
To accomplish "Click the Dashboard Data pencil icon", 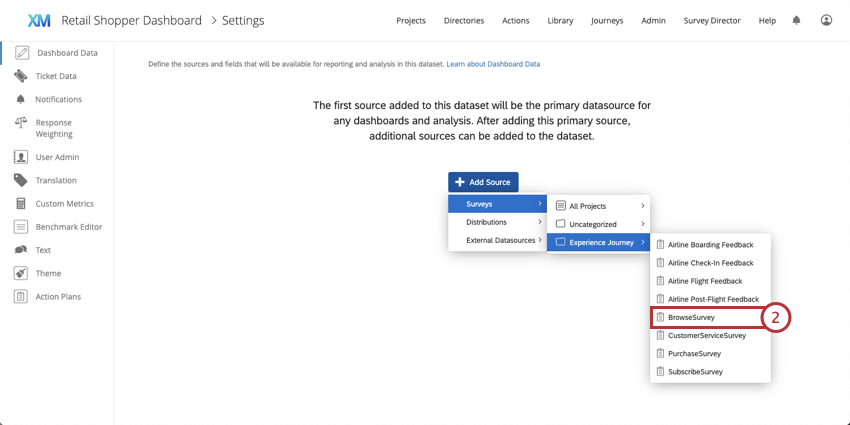I will click(22, 53).
